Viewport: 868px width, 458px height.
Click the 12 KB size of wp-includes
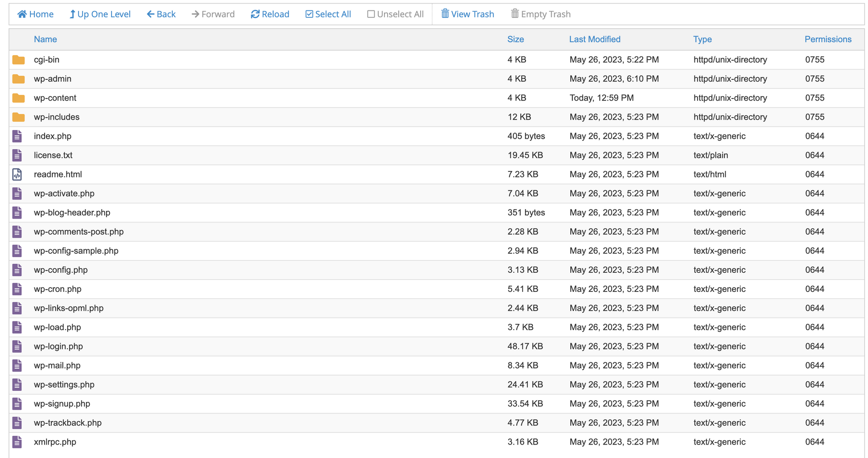(519, 117)
